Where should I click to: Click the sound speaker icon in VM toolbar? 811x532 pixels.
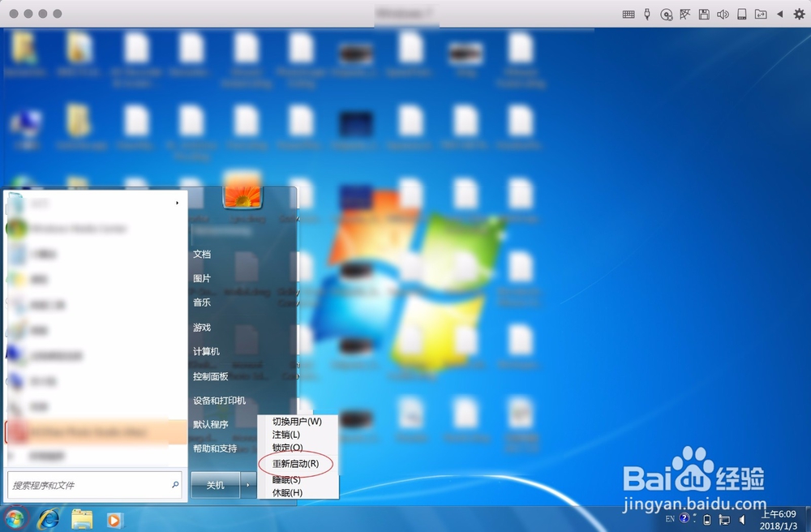[x=723, y=15]
